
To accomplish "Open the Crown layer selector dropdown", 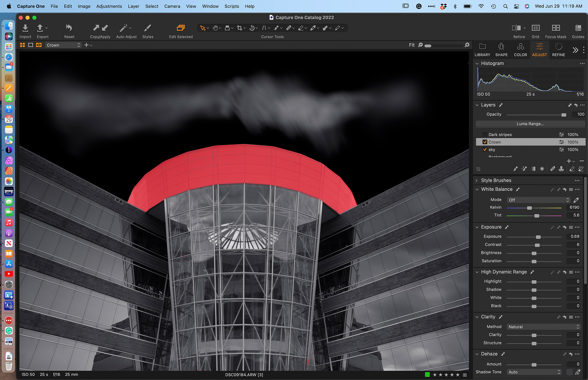I will point(63,45).
